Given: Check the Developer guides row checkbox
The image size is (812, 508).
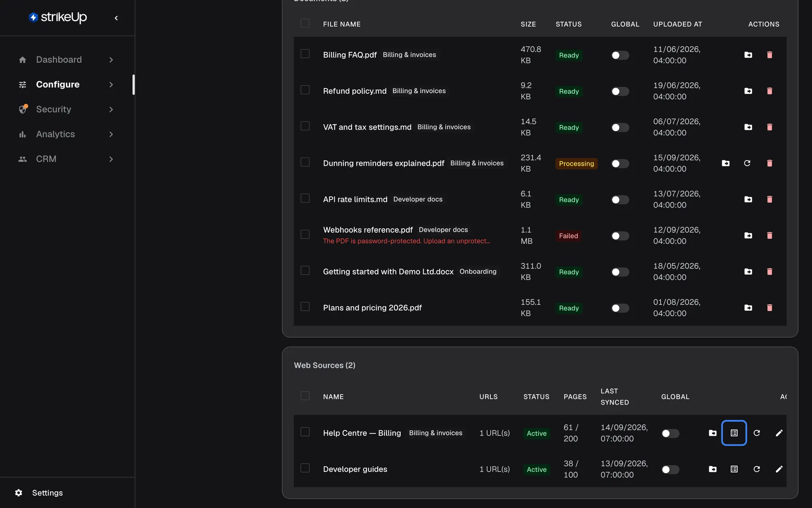Looking at the screenshot, I should (x=305, y=468).
